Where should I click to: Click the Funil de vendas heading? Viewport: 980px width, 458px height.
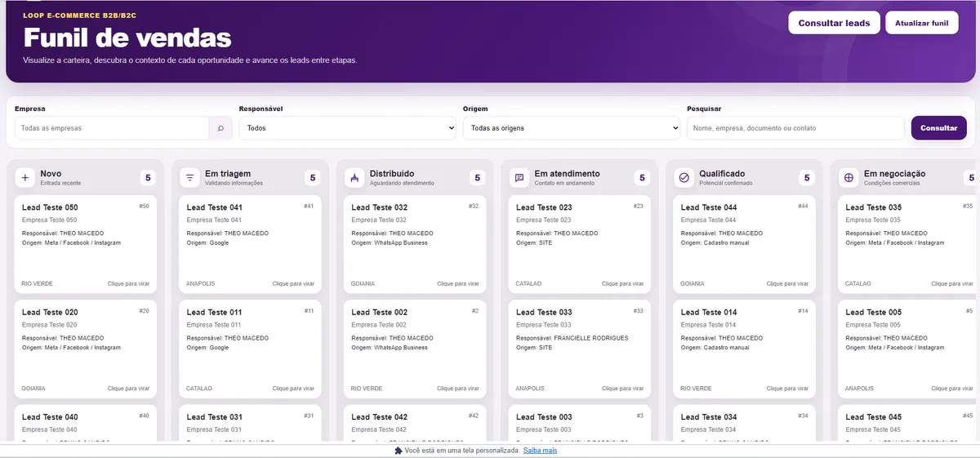pos(127,38)
